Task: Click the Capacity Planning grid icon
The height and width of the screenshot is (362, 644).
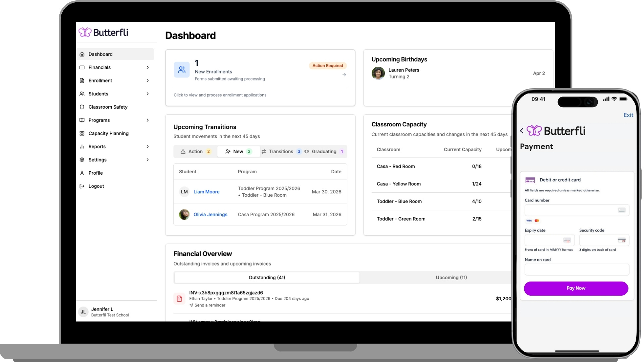Action: pyautogui.click(x=82, y=133)
